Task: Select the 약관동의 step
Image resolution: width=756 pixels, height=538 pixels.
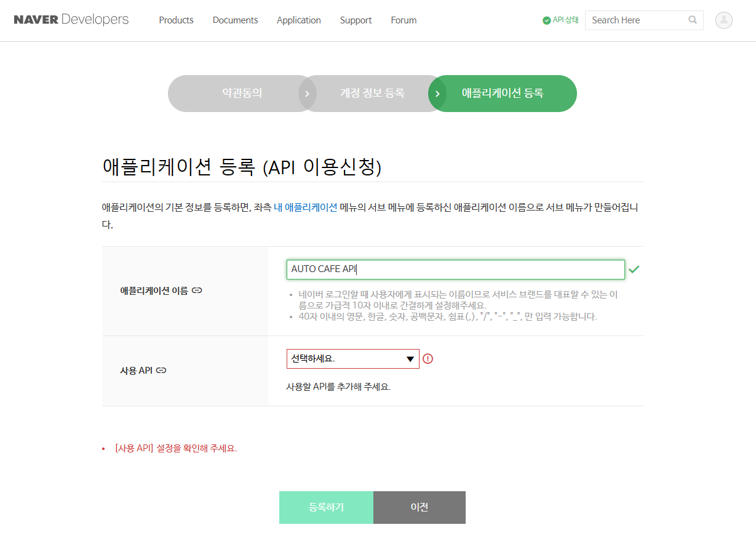Action: [242, 94]
